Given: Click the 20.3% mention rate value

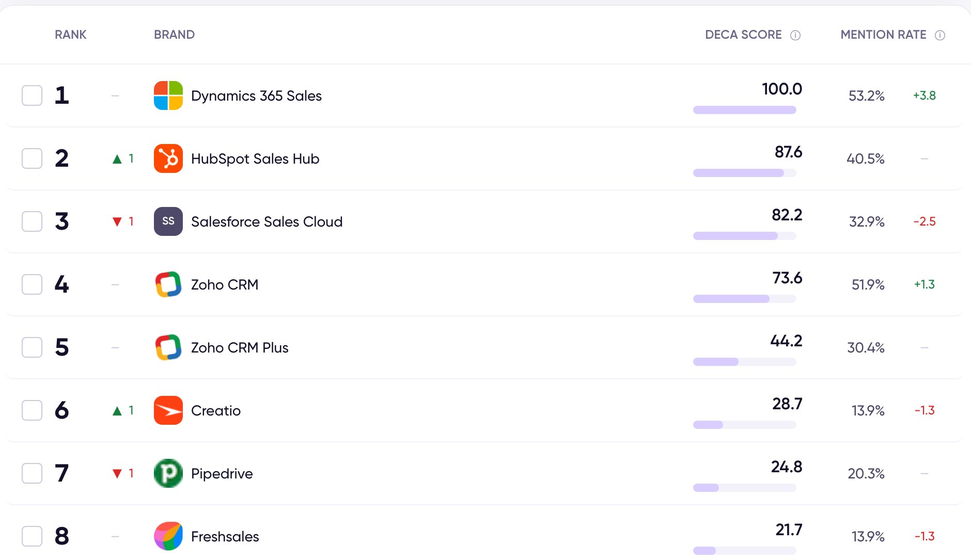Looking at the screenshot, I should click(866, 474).
